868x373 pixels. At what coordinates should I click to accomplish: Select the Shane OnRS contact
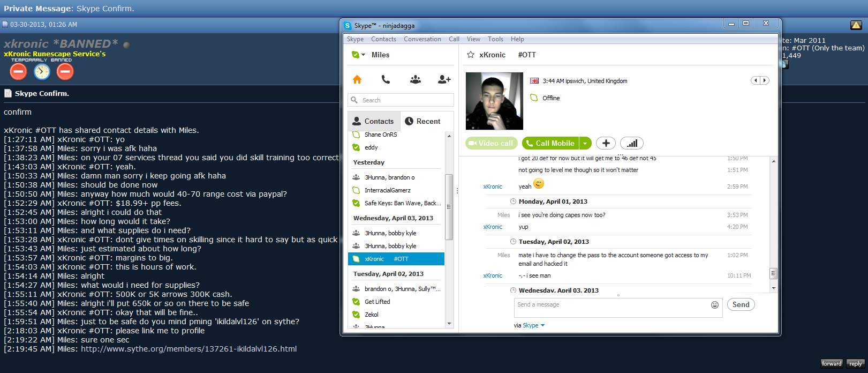pyautogui.click(x=396, y=135)
